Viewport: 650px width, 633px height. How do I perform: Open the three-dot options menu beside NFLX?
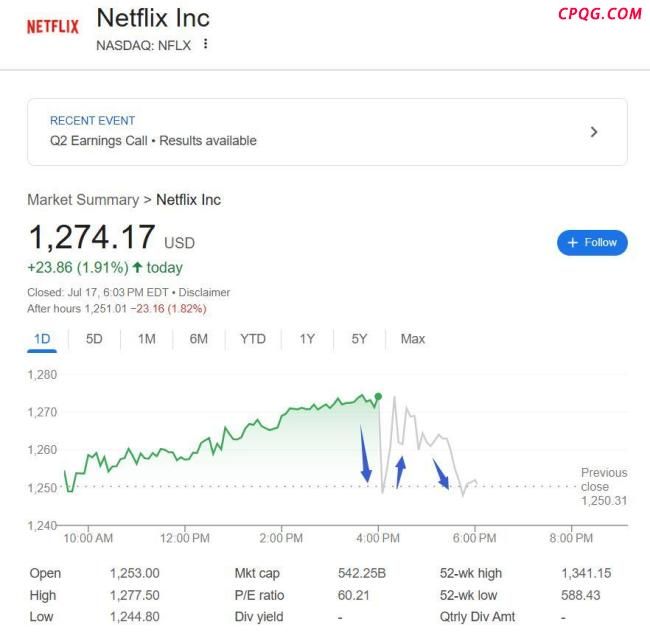pos(205,44)
